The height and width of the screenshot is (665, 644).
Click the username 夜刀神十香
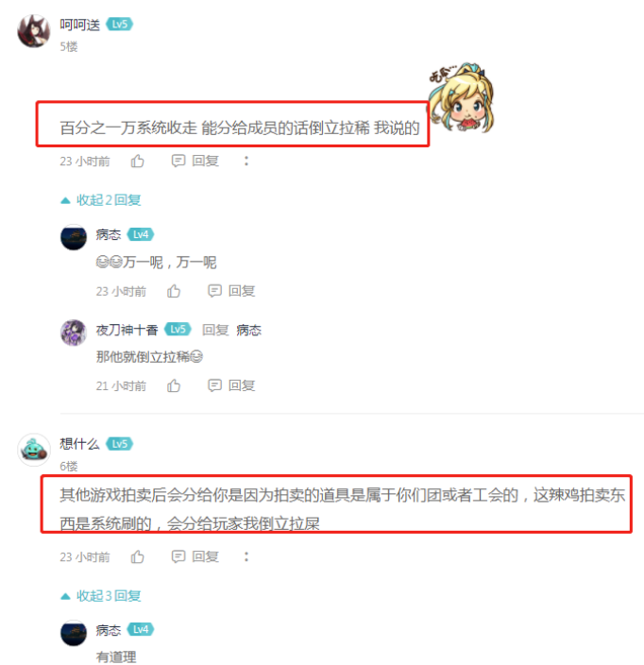[x=127, y=330]
